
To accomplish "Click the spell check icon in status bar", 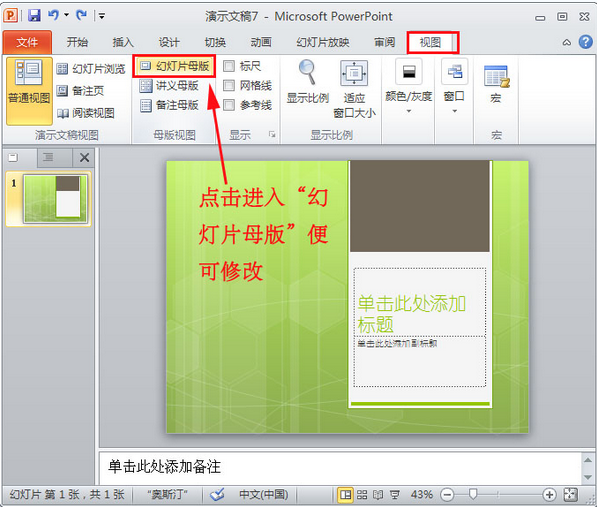I will (x=217, y=494).
